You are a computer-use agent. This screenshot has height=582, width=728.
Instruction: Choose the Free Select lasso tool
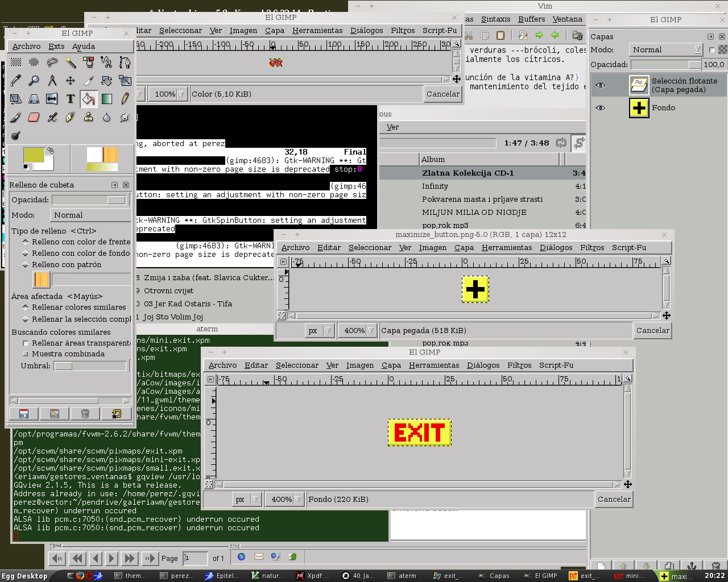[52, 62]
